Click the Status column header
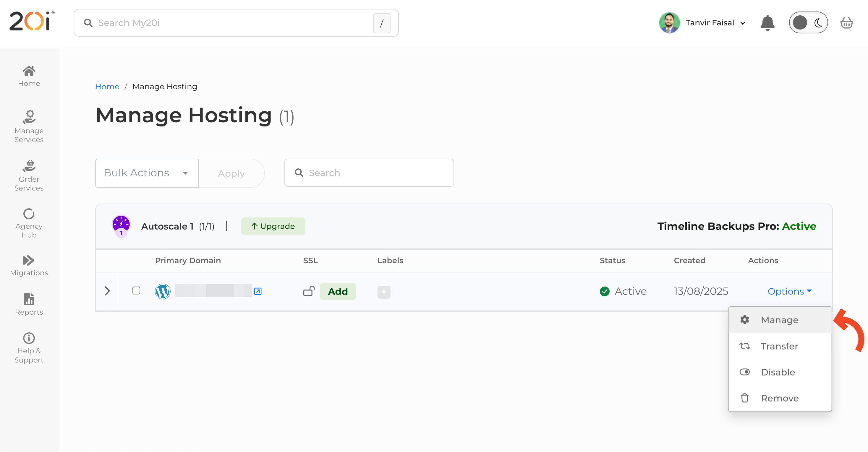868x452 pixels. pos(612,260)
